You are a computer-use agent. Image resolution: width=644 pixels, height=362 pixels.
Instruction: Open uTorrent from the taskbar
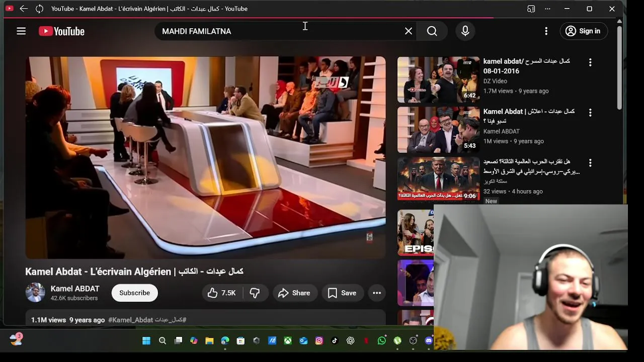point(397,341)
